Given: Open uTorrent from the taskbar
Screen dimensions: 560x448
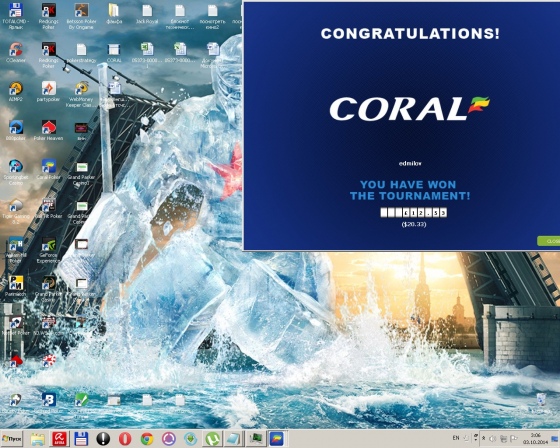Looking at the screenshot, I should [x=212, y=439].
